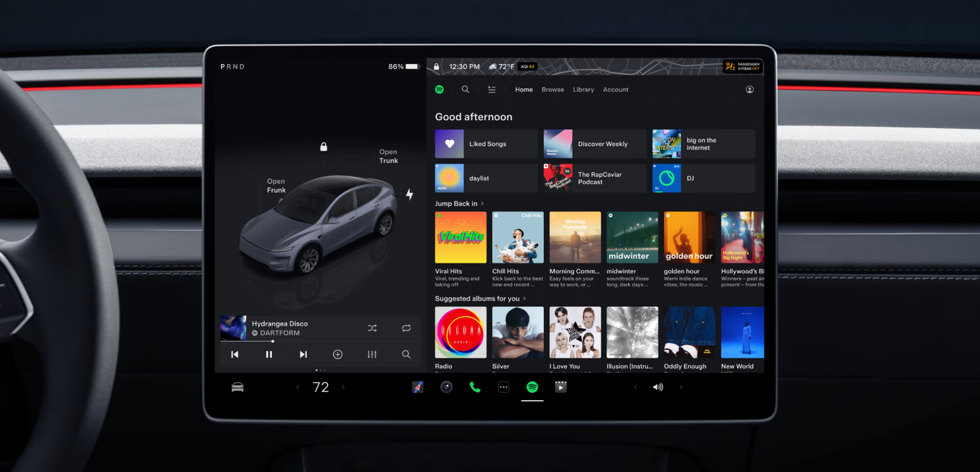Open the equalizer sliders icon
Viewport: 980px width, 472px height.
372,354
